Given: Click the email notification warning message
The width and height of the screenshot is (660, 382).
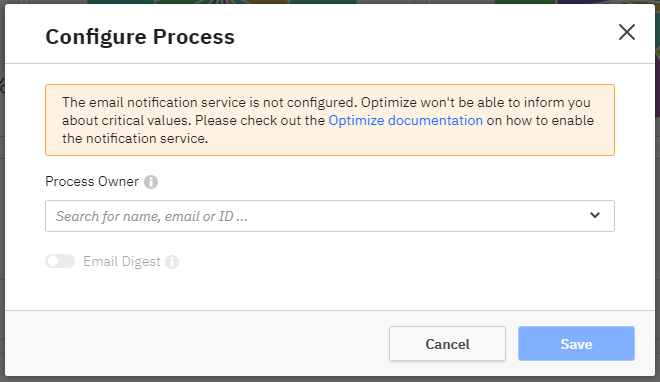Looking at the screenshot, I should pos(330,120).
